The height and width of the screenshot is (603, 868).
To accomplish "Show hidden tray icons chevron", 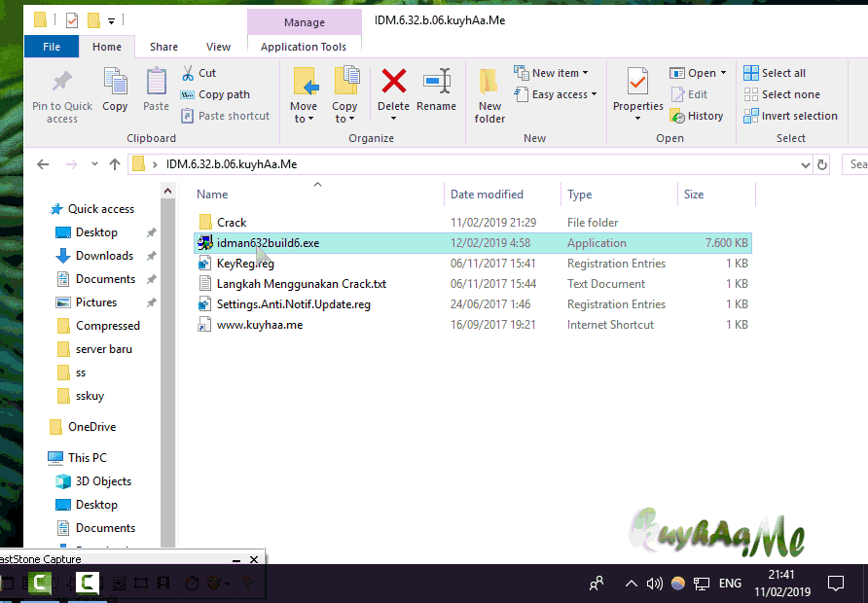I will tap(631, 584).
